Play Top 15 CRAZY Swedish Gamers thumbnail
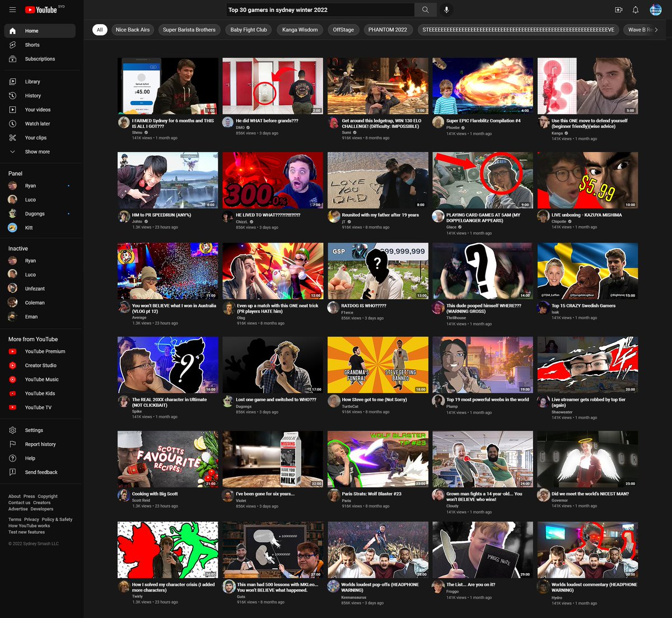The height and width of the screenshot is (618, 672). 587,271
